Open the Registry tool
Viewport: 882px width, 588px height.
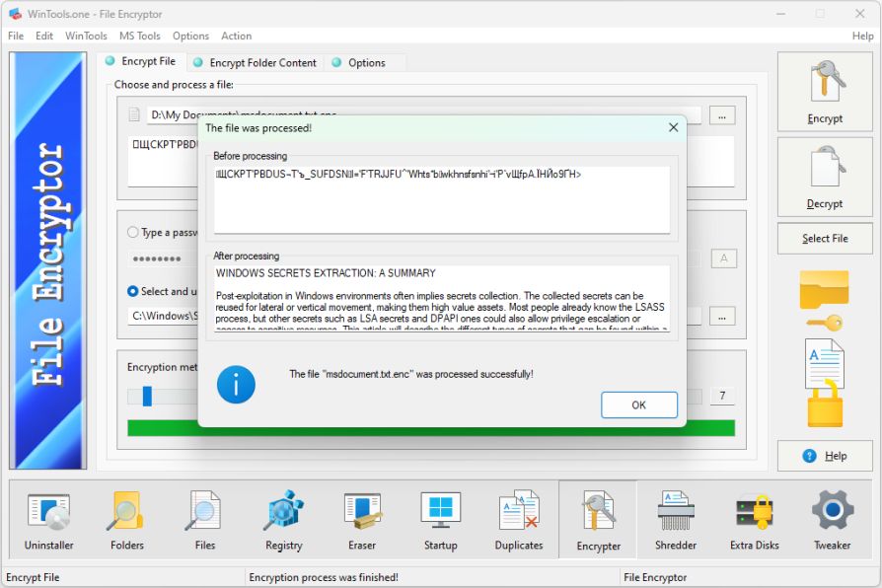pyautogui.click(x=283, y=520)
